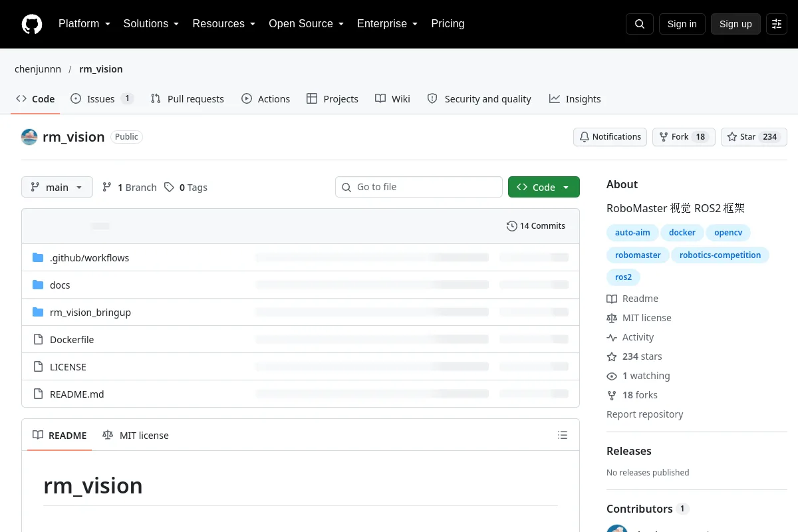
Task: Select the docker topic tag
Action: 682,233
